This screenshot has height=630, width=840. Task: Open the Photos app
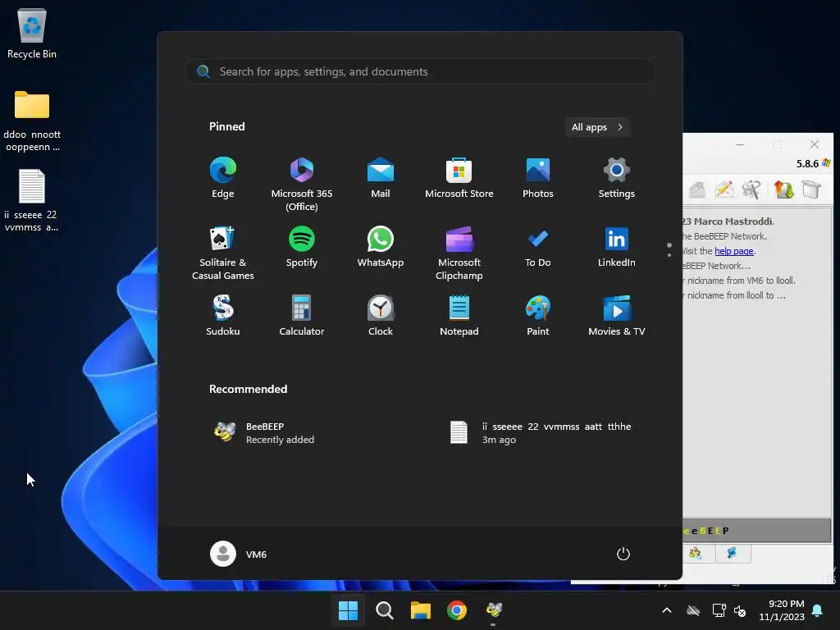538,178
